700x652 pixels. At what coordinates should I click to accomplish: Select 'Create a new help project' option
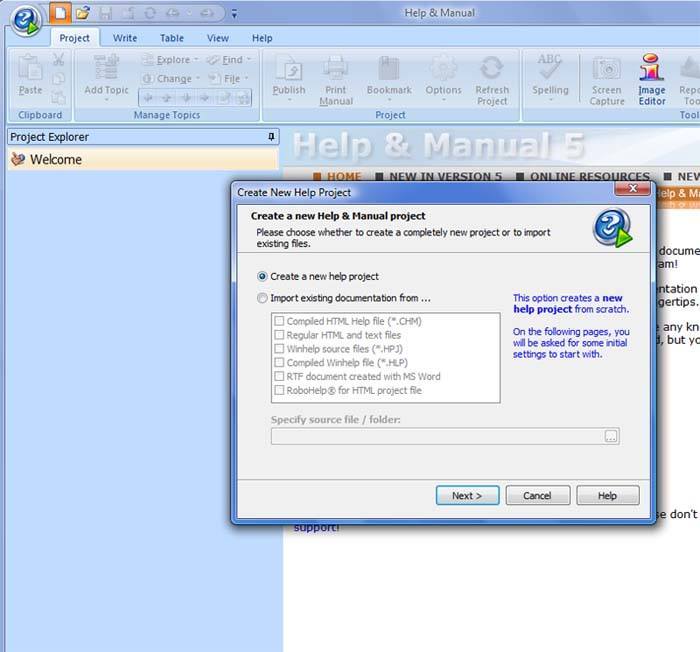[x=263, y=276]
